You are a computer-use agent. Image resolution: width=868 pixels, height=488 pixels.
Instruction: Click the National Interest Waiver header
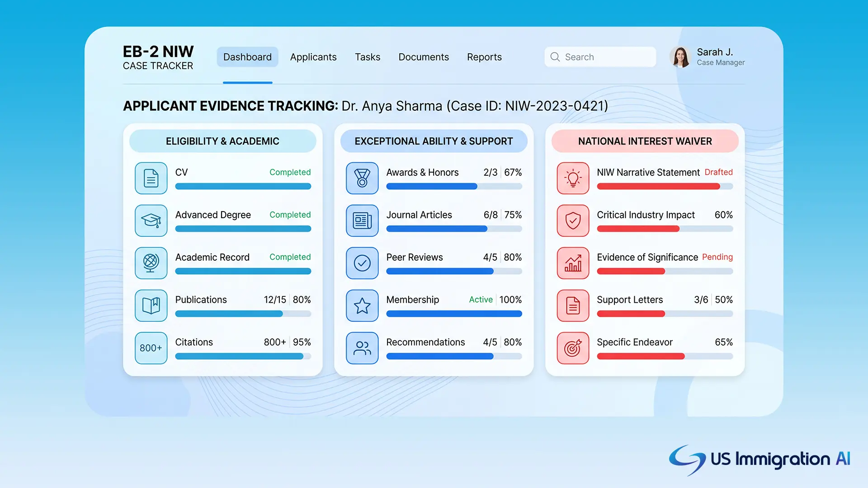[645, 141]
